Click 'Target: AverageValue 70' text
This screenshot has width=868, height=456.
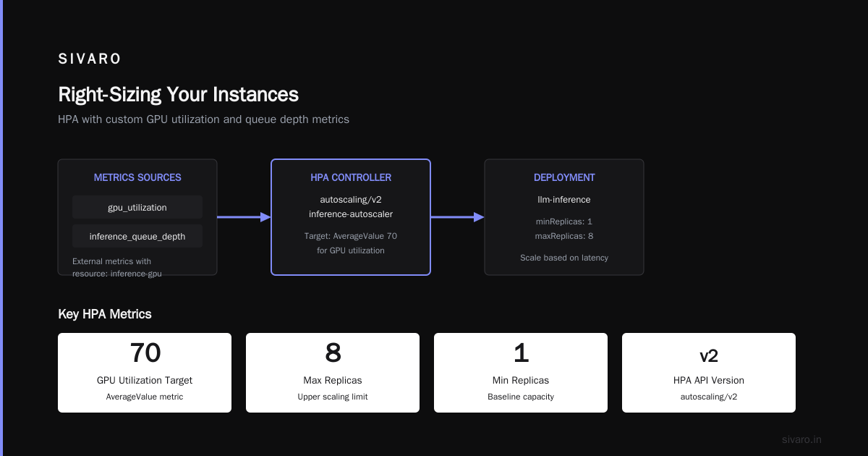click(351, 236)
